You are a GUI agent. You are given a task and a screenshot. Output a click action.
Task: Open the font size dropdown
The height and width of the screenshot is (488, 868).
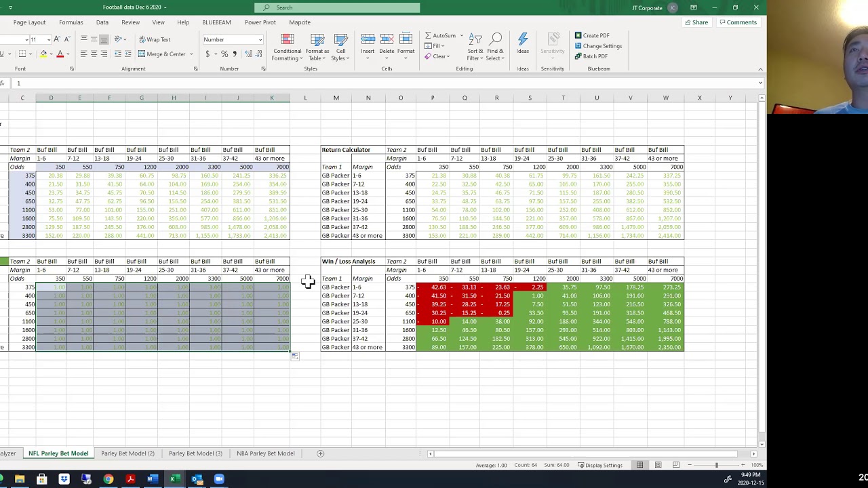click(x=49, y=40)
